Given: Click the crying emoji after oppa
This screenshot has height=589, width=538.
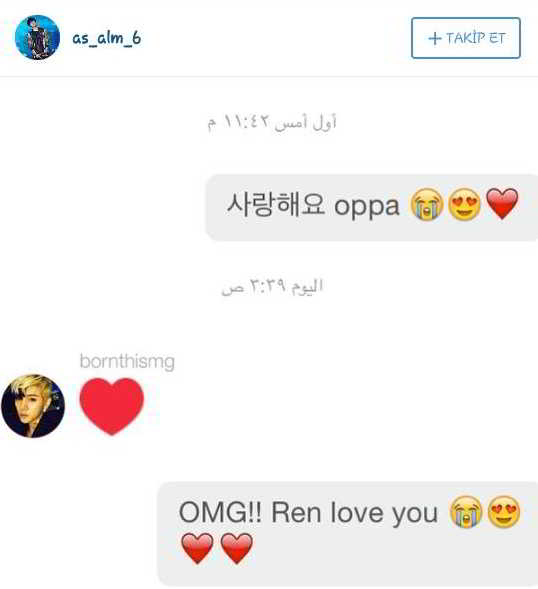Looking at the screenshot, I should [x=427, y=204].
